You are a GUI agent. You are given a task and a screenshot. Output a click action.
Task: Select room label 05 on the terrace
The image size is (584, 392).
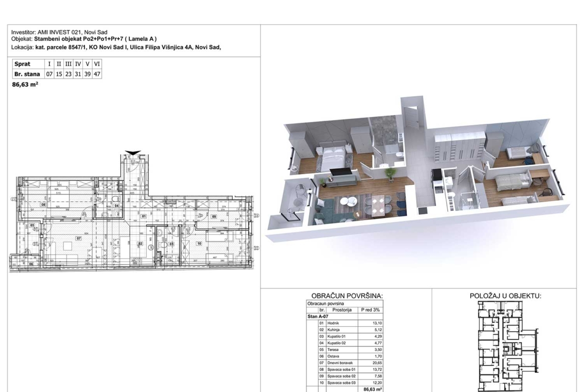[32, 226]
